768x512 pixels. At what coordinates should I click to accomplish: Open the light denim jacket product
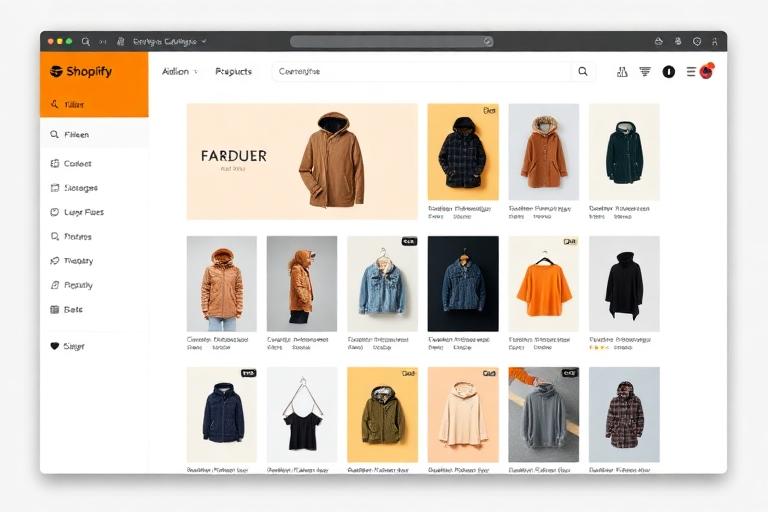pos(383,284)
